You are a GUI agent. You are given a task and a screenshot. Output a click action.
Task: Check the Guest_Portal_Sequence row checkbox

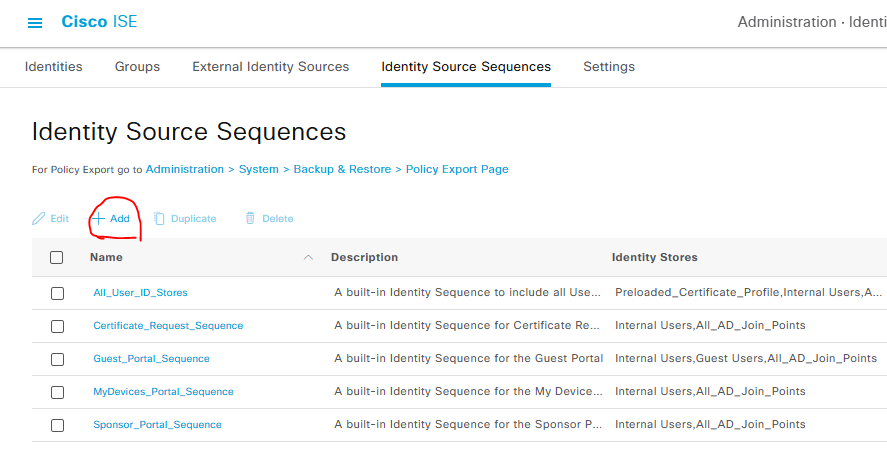(57, 359)
